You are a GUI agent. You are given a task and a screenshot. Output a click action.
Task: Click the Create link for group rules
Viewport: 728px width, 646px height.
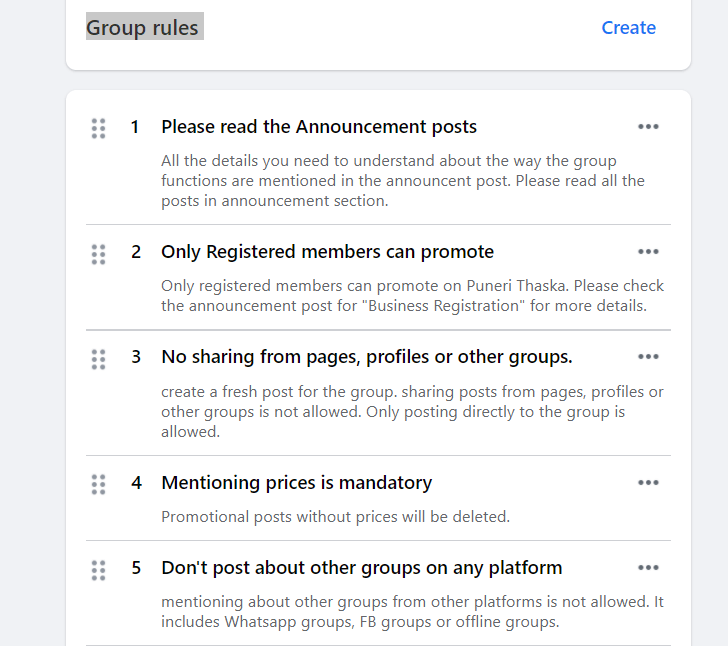tap(628, 28)
